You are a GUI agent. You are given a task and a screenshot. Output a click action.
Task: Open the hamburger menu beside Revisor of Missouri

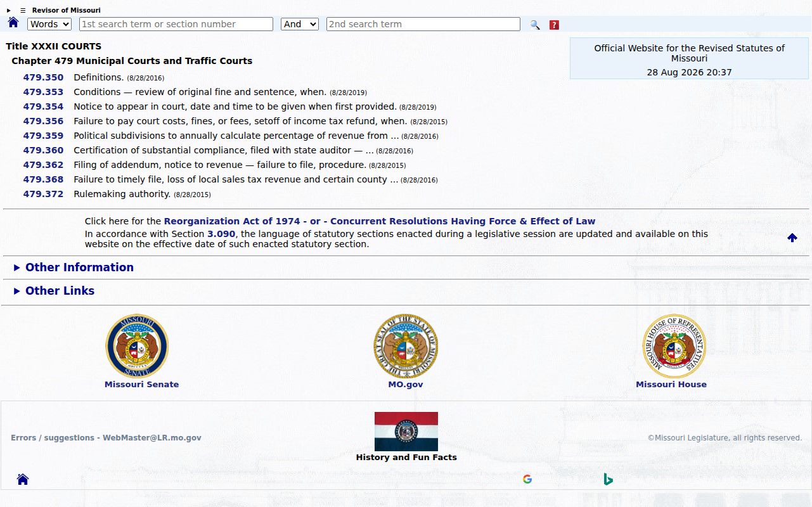click(x=23, y=10)
